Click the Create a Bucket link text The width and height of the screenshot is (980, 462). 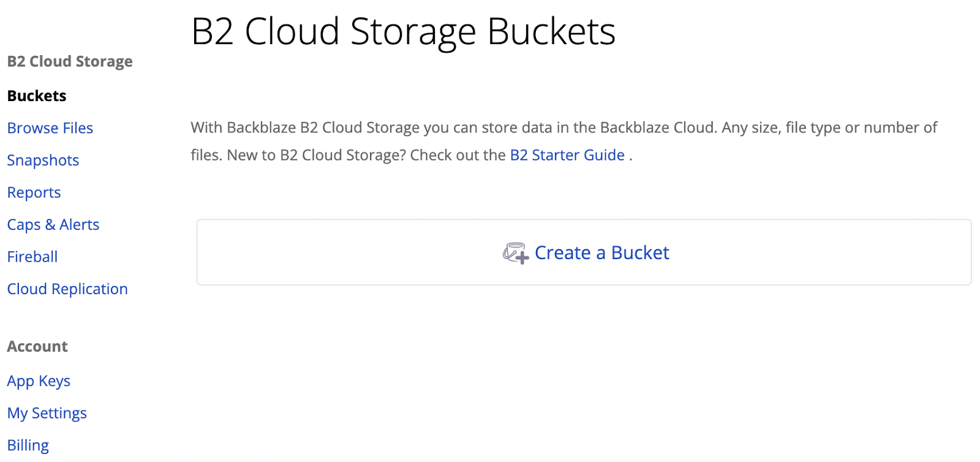coord(601,252)
